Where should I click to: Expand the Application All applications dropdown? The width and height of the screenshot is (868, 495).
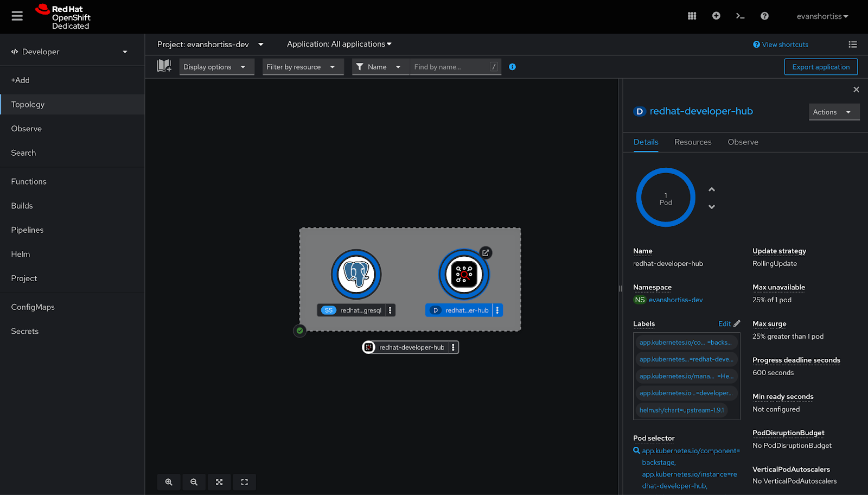pyautogui.click(x=339, y=44)
